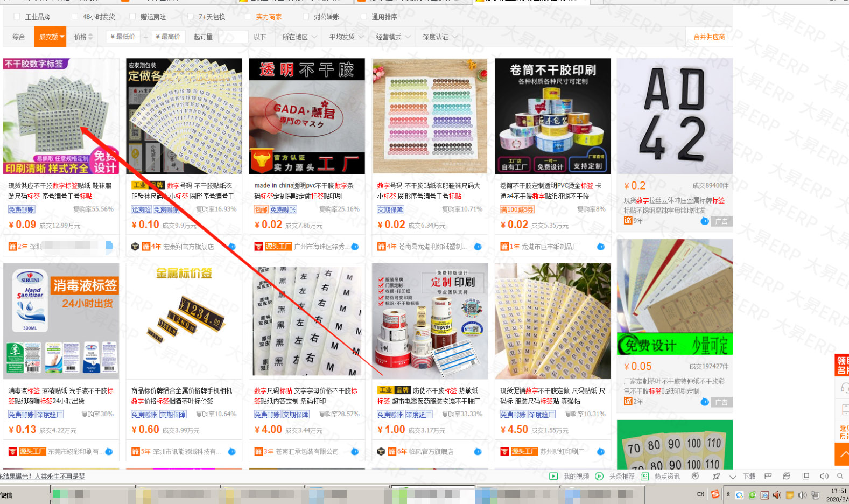The image size is (849, 504).
Task: Click the 免费赊账 tag under ¥0.09 product
Action: (22, 209)
